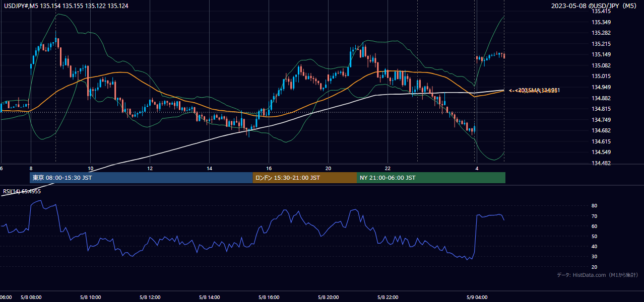Viewport: 644px width, 302px height.
Task: Click the 134.682 price axis value
Action: point(601,131)
